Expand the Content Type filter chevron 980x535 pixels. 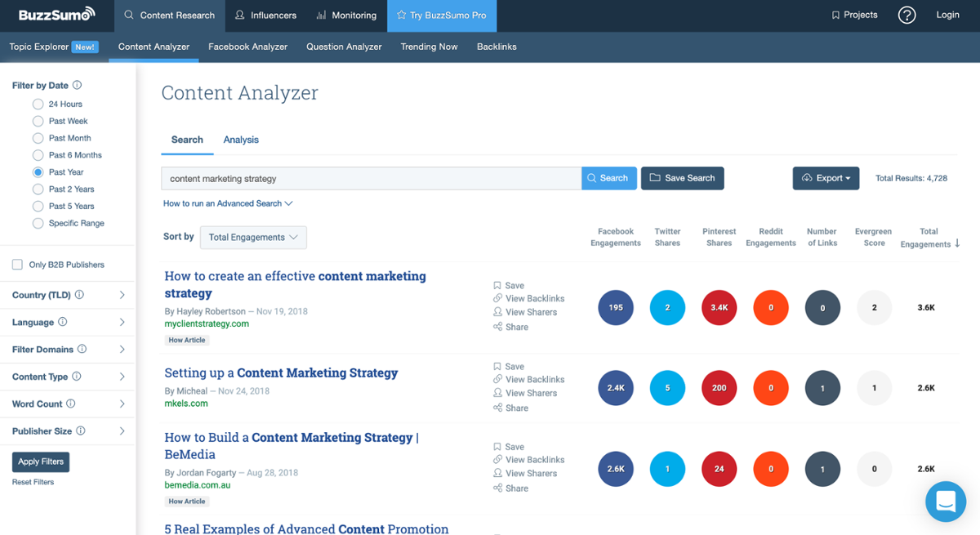coord(122,377)
